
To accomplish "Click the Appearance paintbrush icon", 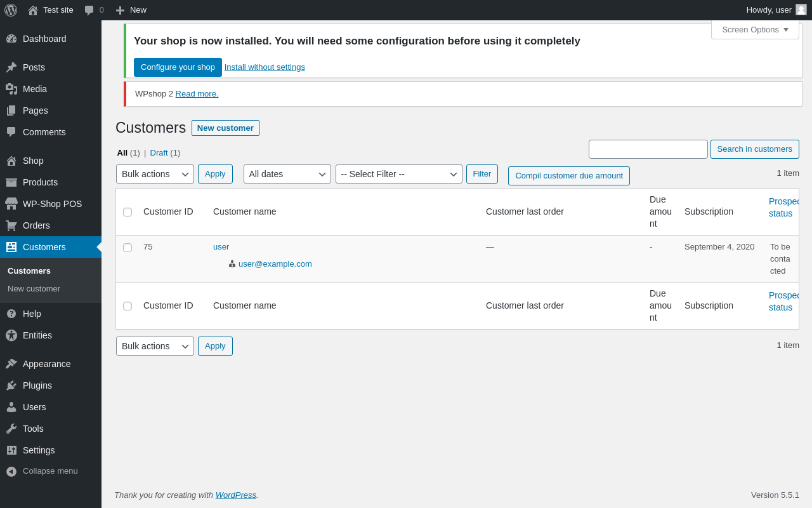I will point(11,364).
